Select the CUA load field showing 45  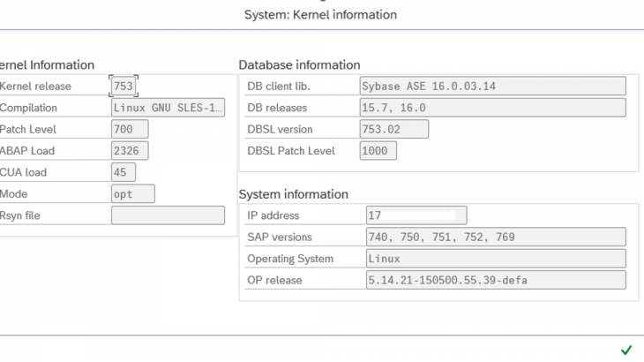click(124, 172)
